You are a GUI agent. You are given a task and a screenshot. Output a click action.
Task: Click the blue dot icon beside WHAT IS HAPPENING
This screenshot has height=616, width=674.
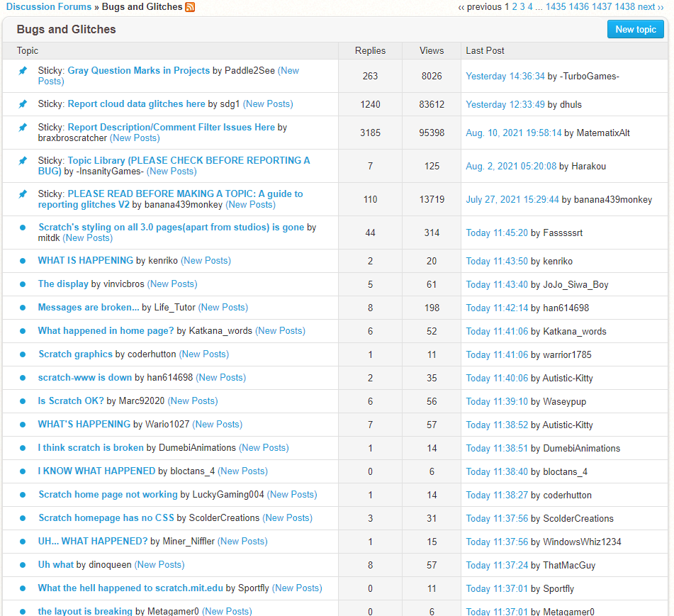coord(23,261)
